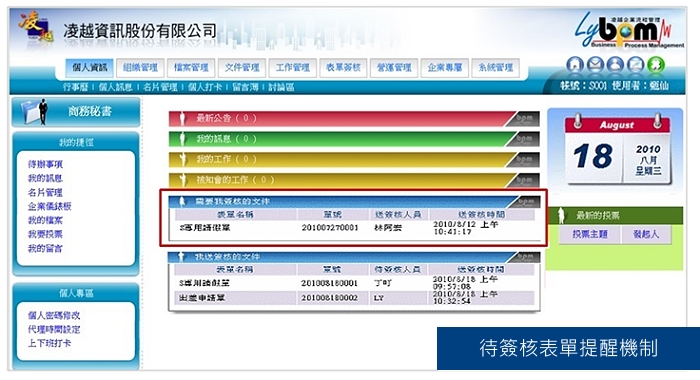This screenshot has height=380, width=700.
Task: Expand the 被知會的工作 bar
Action: (x=354, y=180)
